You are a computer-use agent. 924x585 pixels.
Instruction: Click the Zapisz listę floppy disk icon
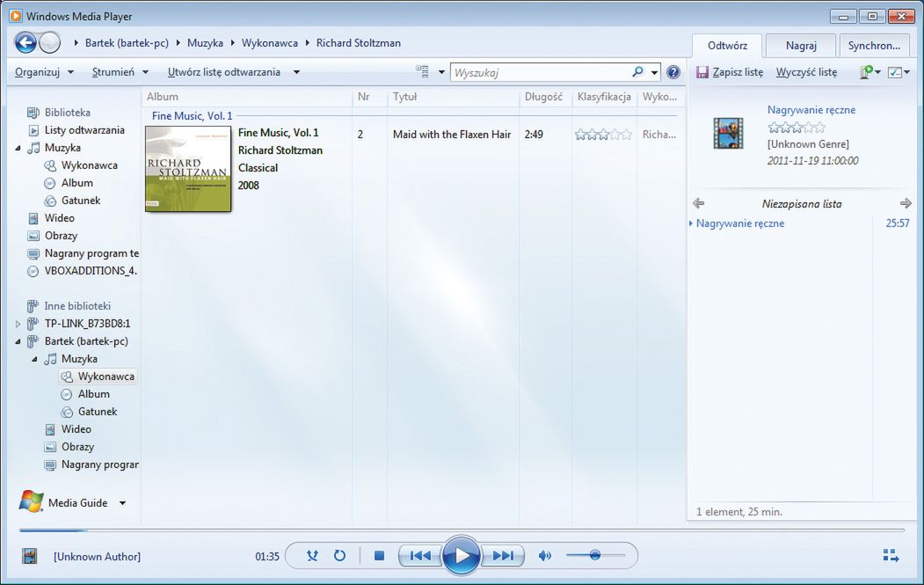(x=702, y=72)
